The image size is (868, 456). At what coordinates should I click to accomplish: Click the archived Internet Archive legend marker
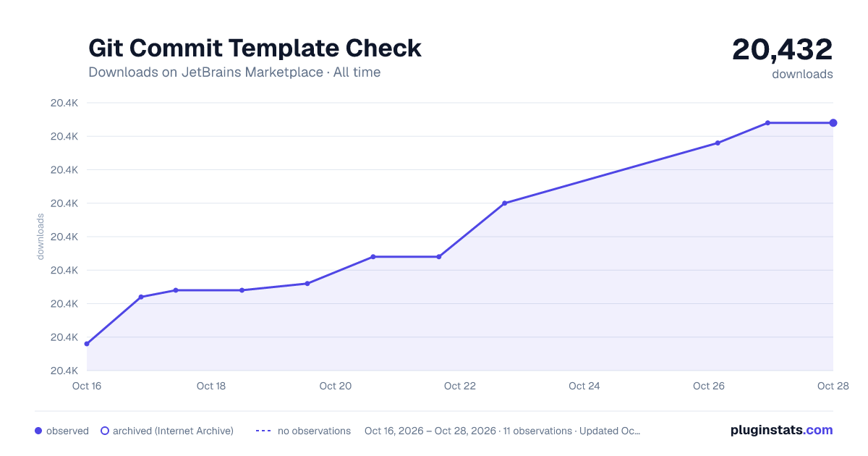(x=105, y=431)
